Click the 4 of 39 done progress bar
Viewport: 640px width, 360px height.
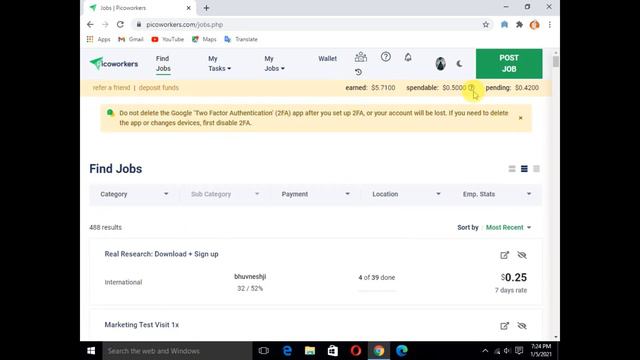click(377, 291)
